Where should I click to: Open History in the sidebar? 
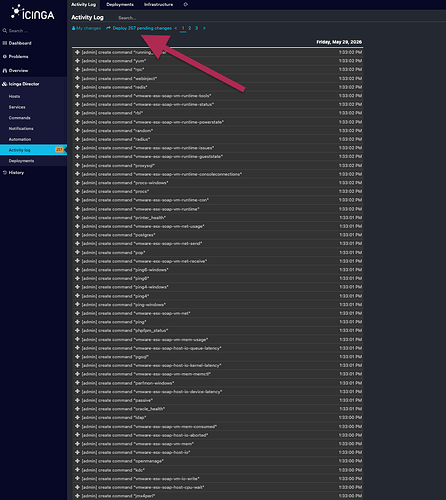pos(16,172)
